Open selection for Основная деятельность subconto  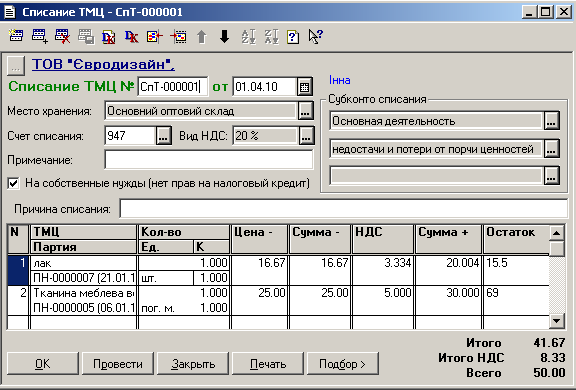point(551,121)
